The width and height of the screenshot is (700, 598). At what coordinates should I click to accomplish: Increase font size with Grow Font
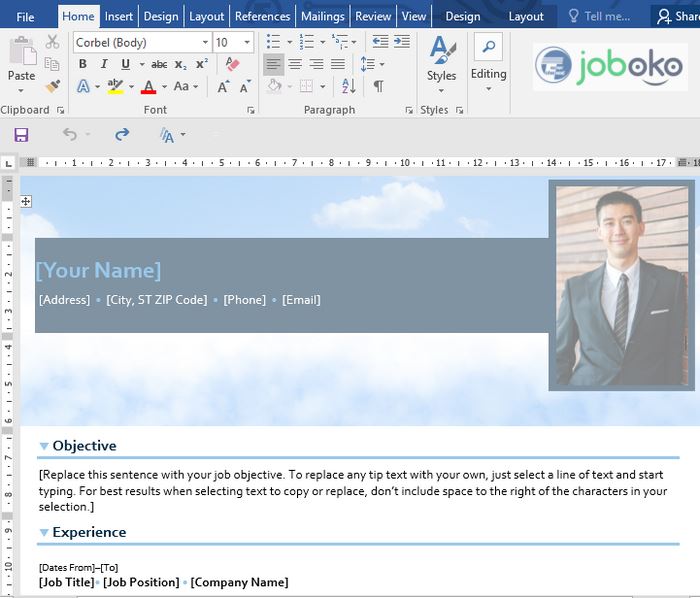223,86
